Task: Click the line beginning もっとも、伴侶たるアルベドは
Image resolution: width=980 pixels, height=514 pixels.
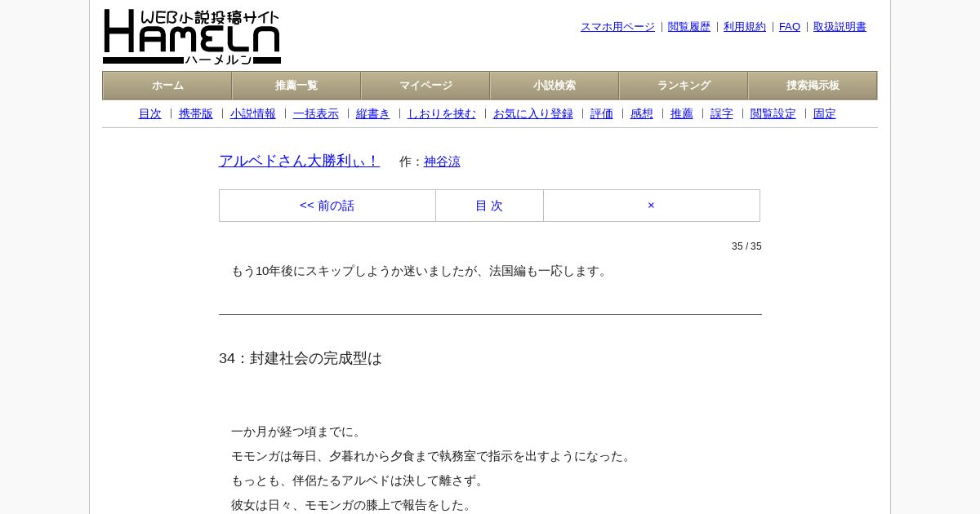Action: pyautogui.click(x=359, y=481)
